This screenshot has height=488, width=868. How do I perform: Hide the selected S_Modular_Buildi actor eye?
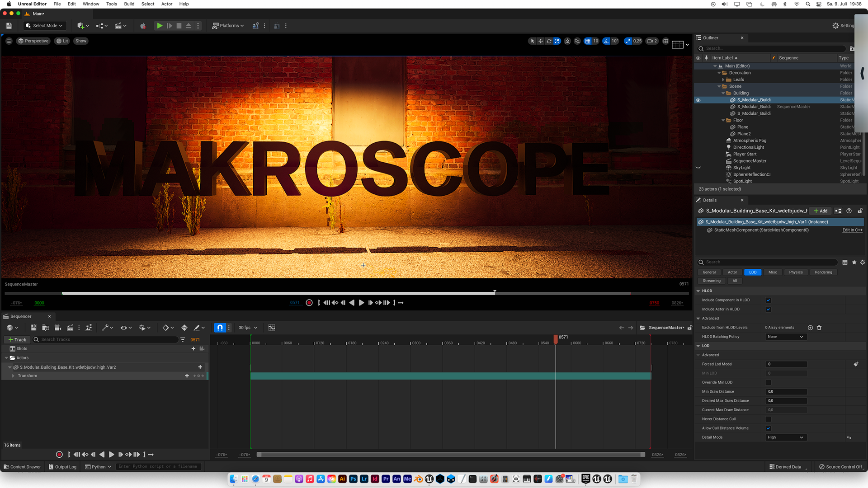(x=698, y=100)
